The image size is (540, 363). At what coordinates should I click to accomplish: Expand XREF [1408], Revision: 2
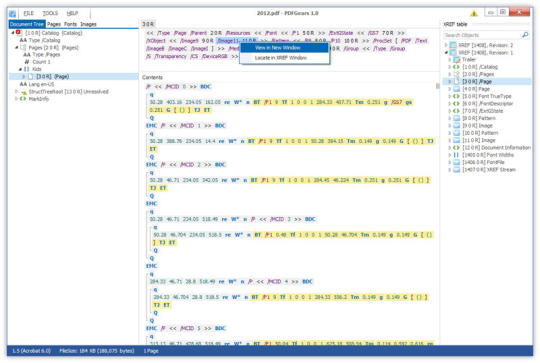pyautogui.click(x=446, y=45)
